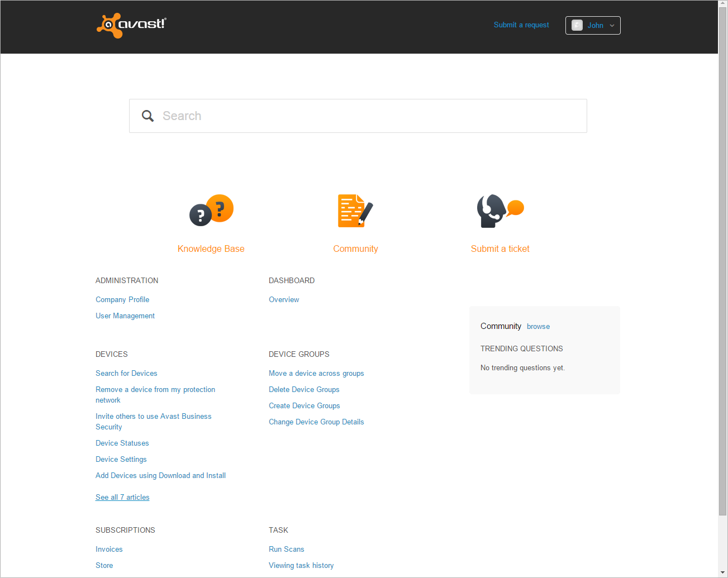This screenshot has height=578, width=728.
Task: Click the Avast logo in header
Action: 131,25
